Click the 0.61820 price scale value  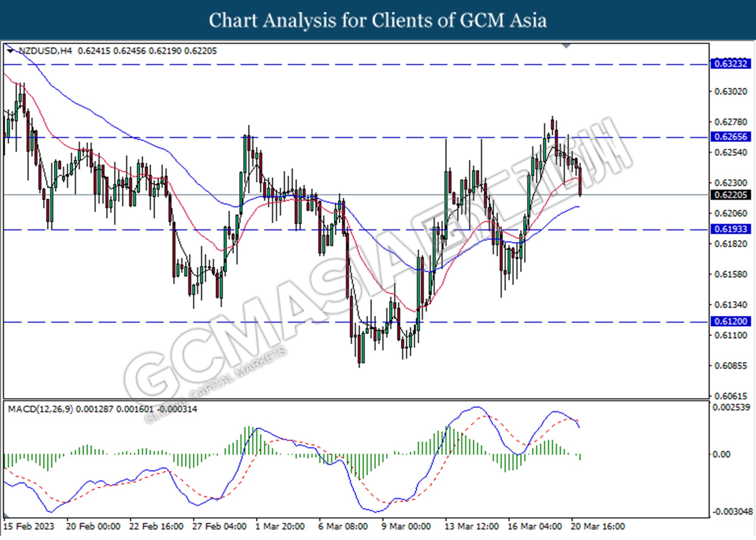point(731,244)
